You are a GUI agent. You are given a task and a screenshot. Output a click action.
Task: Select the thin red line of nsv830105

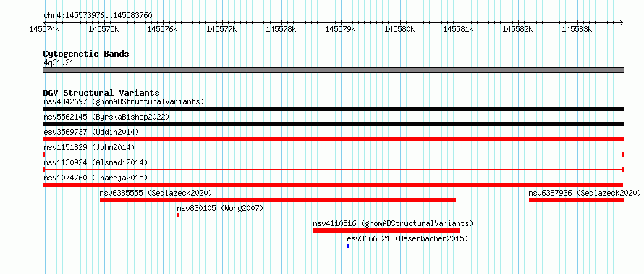400,215
